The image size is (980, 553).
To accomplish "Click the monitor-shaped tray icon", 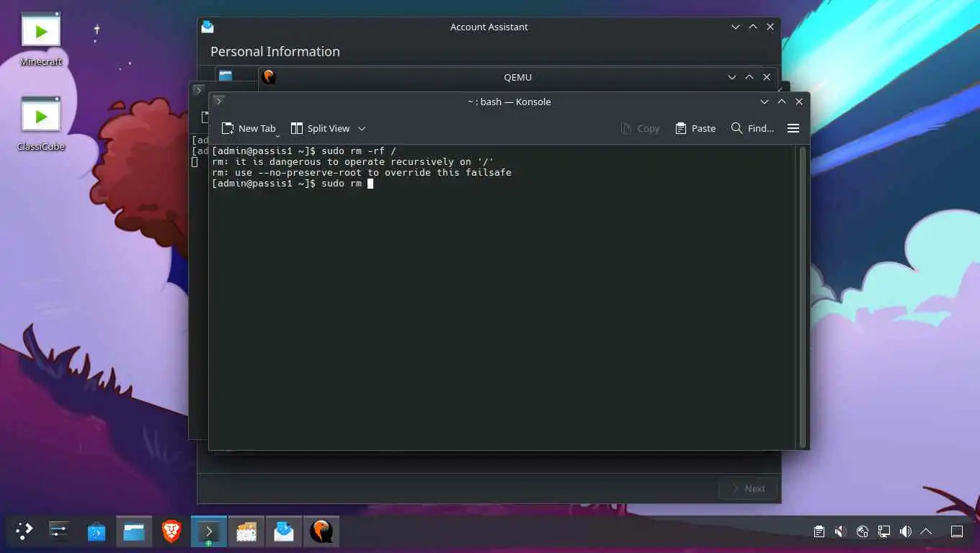I will coord(883,531).
